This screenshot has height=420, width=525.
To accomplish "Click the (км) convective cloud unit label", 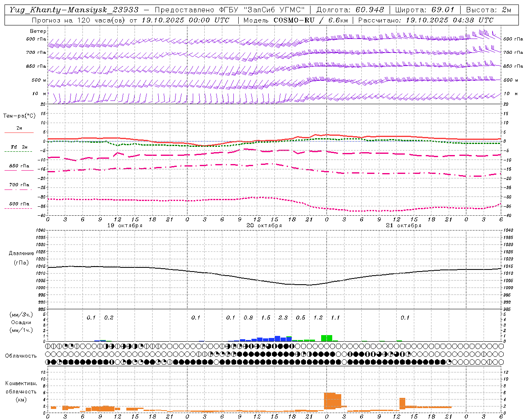I will point(21,399).
